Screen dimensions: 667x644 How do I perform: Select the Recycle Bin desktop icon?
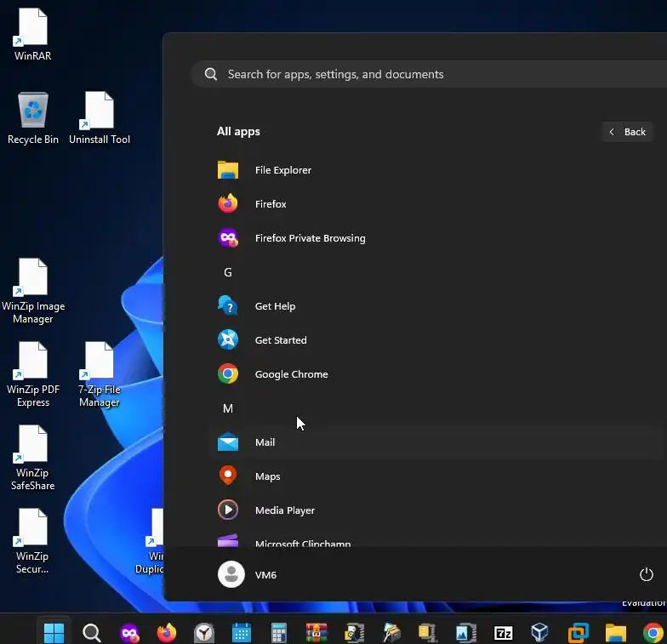click(x=32, y=119)
